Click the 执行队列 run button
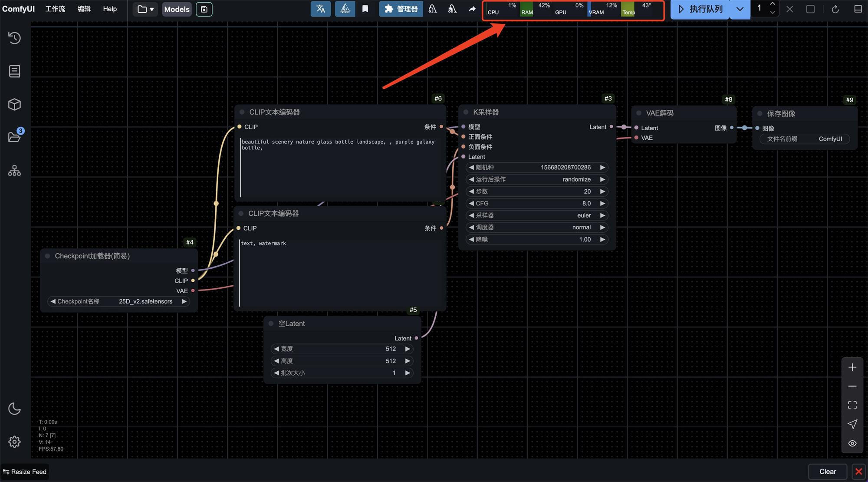This screenshot has height=482, width=868. point(700,9)
